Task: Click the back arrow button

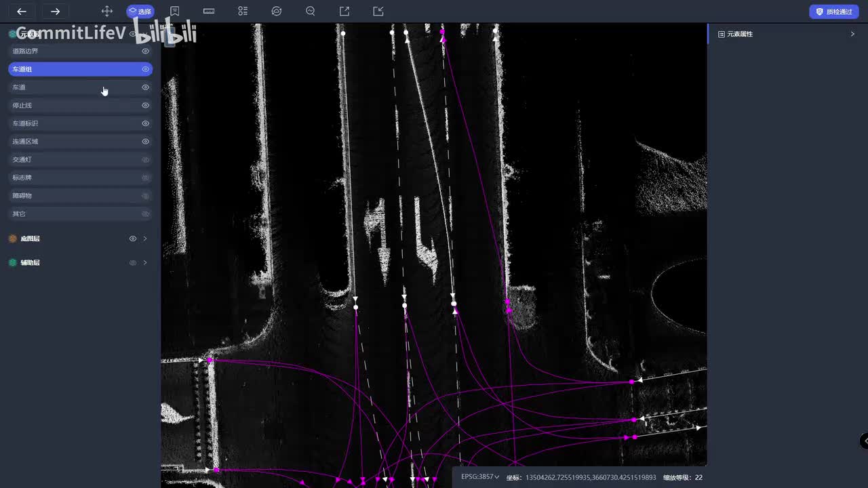Action: (22, 12)
